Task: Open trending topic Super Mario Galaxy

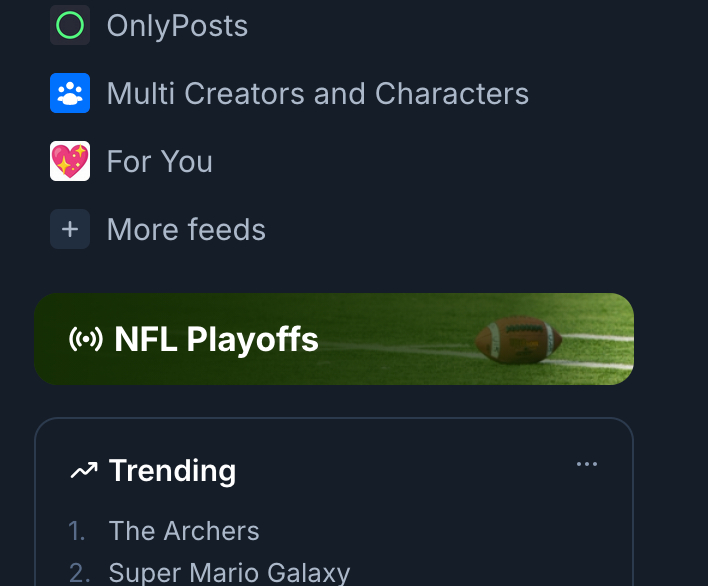Action: [x=229, y=573]
